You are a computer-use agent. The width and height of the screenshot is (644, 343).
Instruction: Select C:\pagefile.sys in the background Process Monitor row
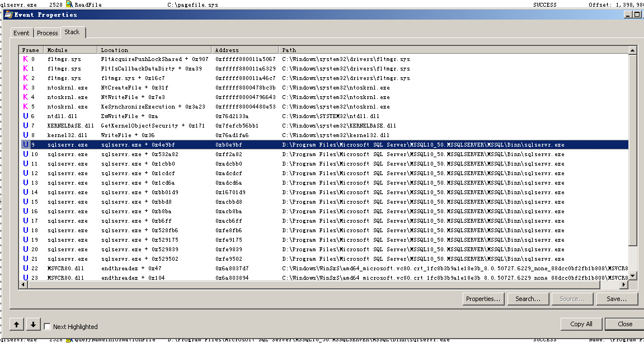click(x=192, y=4)
